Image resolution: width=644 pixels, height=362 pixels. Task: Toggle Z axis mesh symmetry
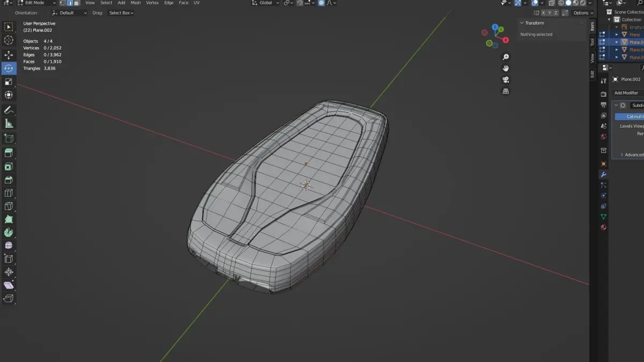point(556,13)
